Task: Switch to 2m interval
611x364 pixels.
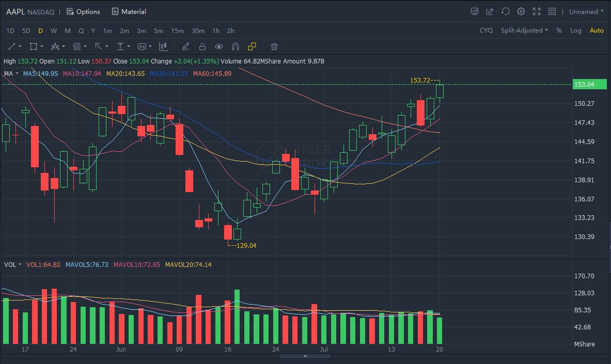Action: click(124, 31)
